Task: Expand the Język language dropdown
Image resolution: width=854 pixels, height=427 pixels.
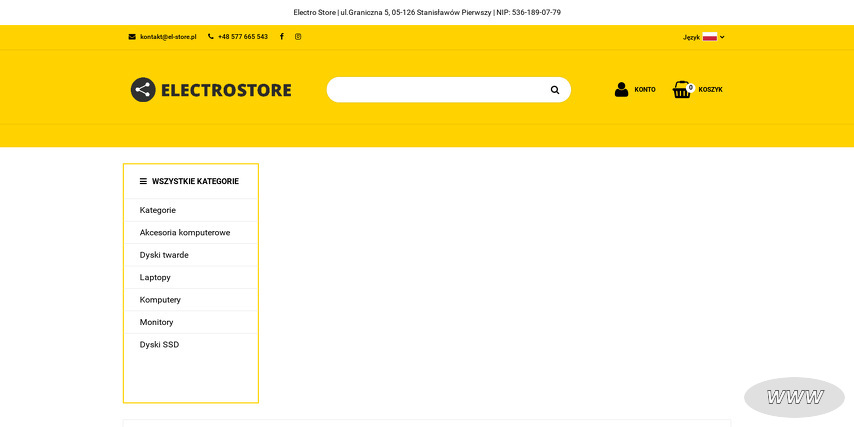Action: pyautogui.click(x=704, y=37)
